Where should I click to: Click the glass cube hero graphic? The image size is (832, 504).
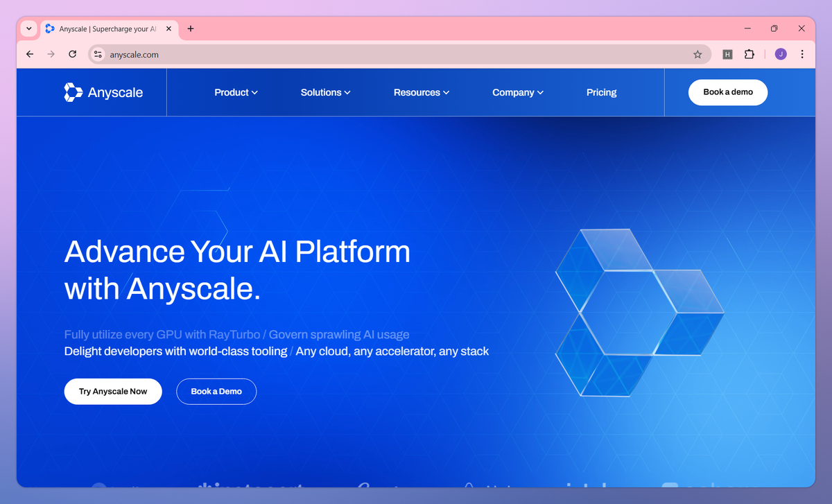[639, 312]
